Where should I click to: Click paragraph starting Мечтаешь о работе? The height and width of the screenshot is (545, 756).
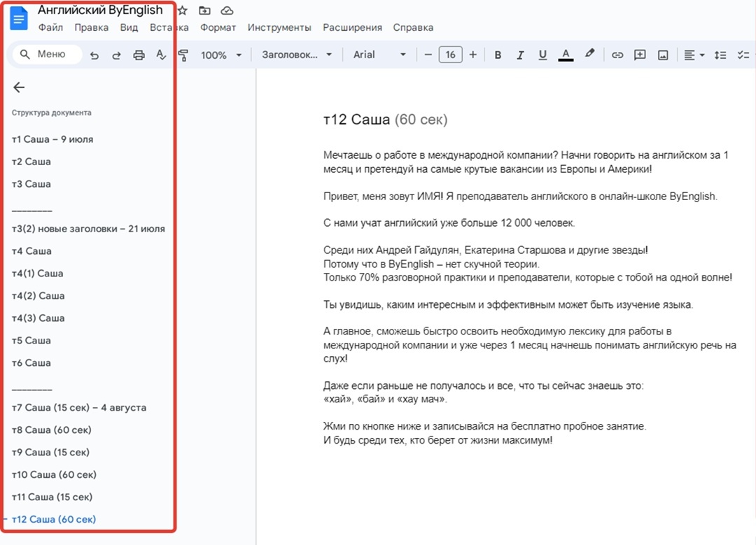pos(526,162)
